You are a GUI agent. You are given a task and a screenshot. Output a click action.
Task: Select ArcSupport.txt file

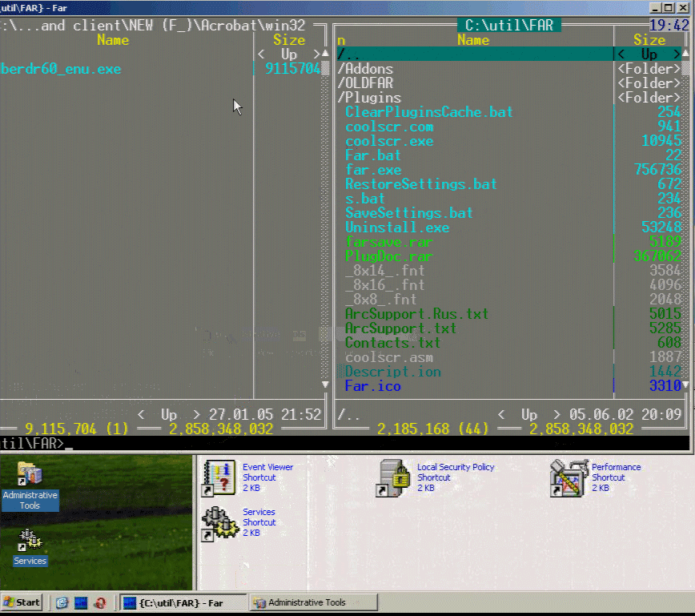[x=400, y=328]
